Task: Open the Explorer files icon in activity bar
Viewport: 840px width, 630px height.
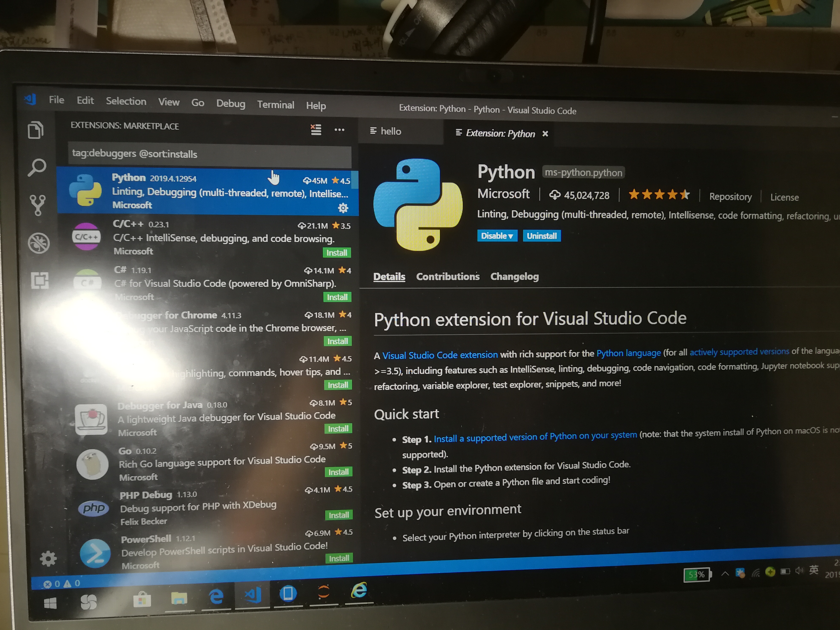Action: (x=36, y=130)
